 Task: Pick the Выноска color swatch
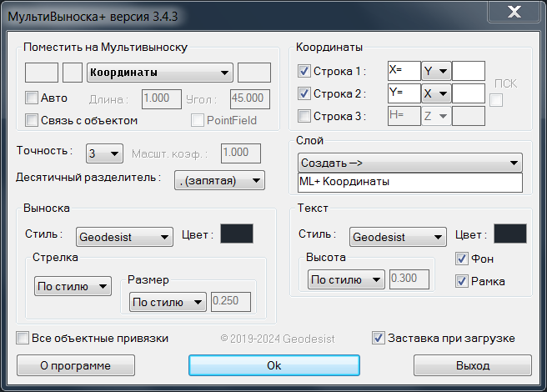click(236, 234)
